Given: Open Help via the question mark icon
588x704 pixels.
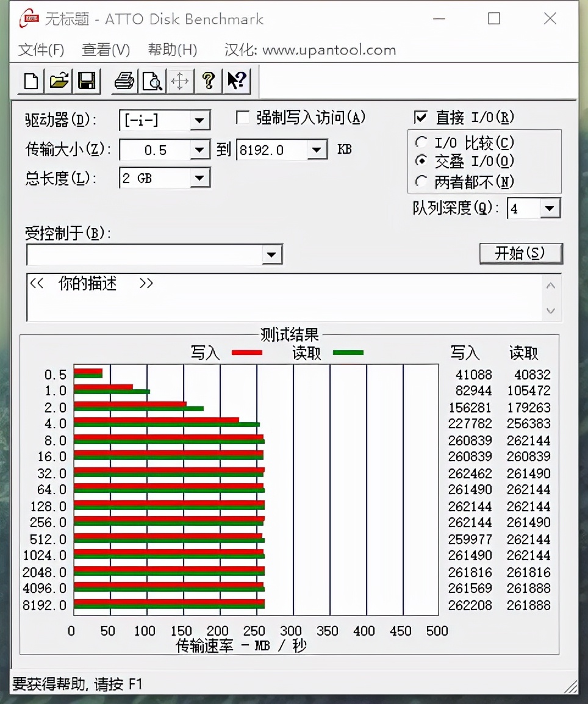Looking at the screenshot, I should 209,81.
